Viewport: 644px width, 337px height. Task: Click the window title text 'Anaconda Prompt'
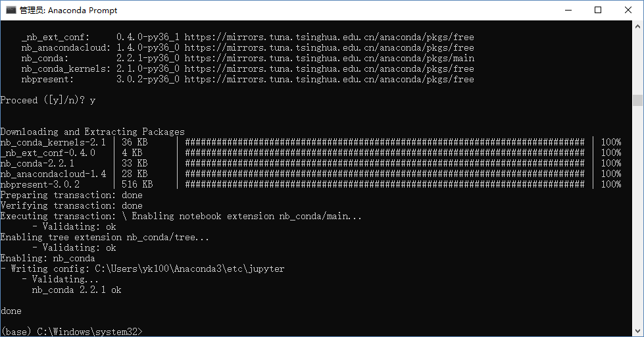point(82,11)
